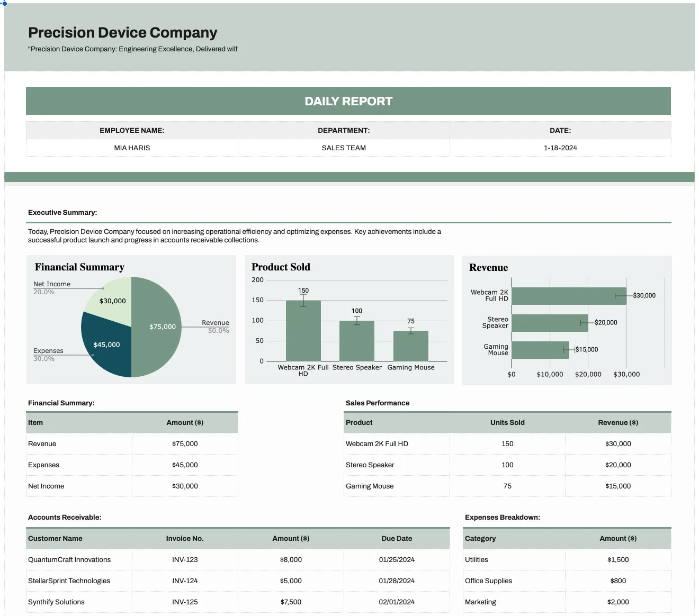
Task: Click the QuantumCraft Innovations customer cell
Action: (x=79, y=559)
